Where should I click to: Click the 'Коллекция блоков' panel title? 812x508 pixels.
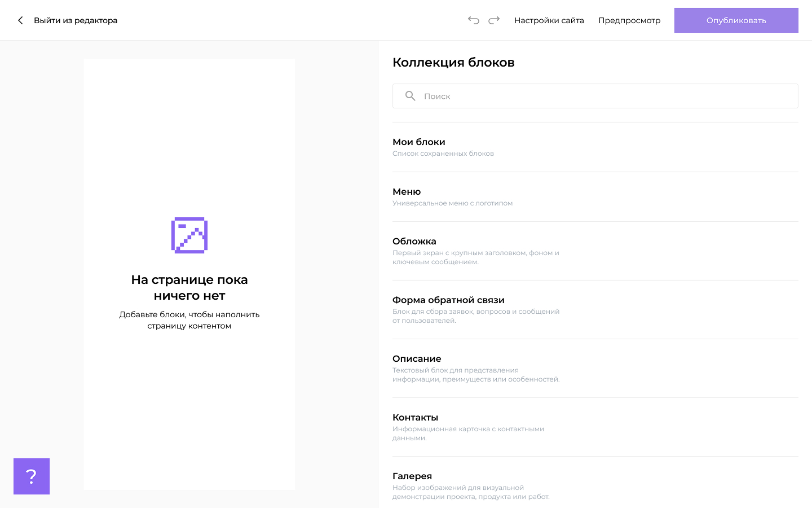coord(453,63)
